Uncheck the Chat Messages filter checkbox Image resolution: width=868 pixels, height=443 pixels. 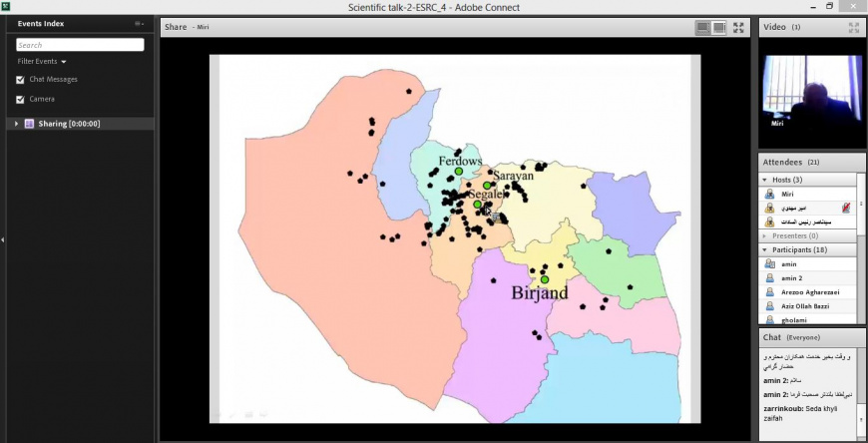click(20, 80)
